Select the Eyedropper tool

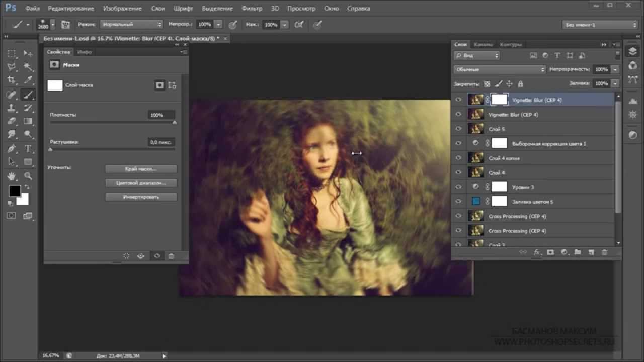tap(28, 80)
